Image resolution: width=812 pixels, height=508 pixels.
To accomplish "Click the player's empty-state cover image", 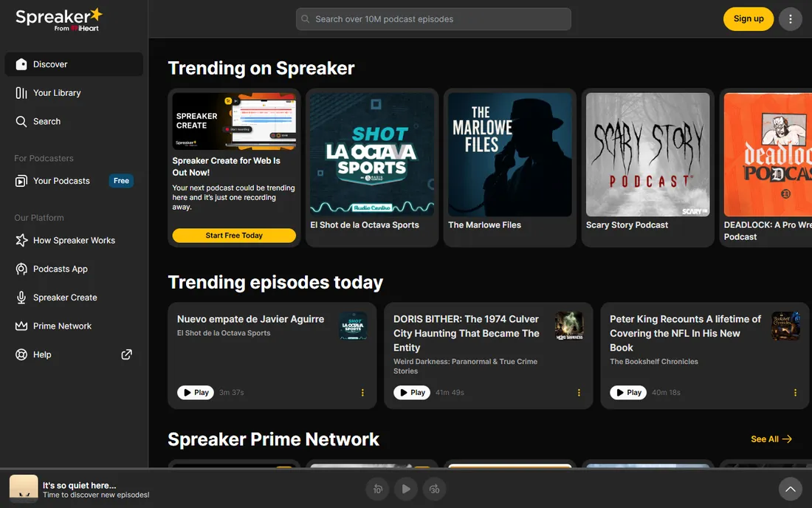I will coord(24,489).
